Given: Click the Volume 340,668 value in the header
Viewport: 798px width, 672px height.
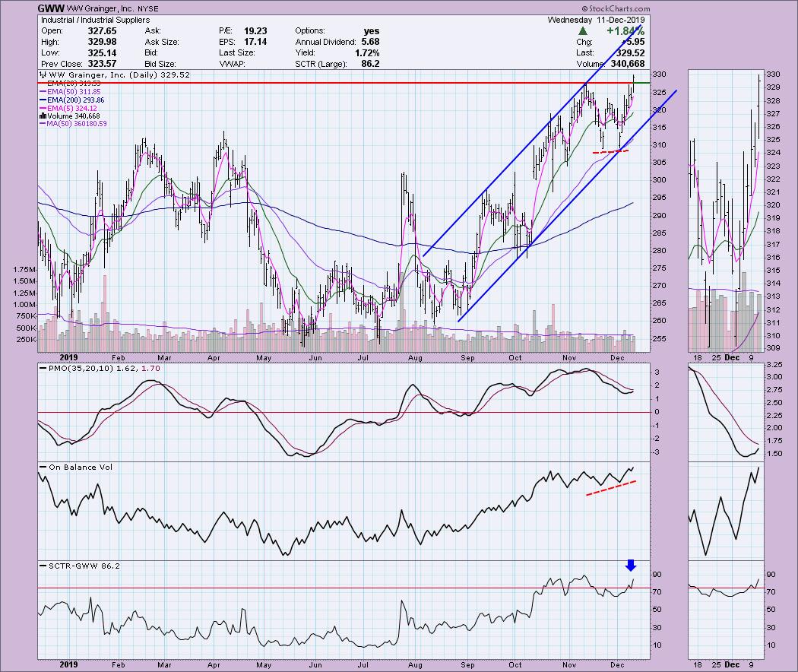Looking at the screenshot, I should tap(627, 64).
